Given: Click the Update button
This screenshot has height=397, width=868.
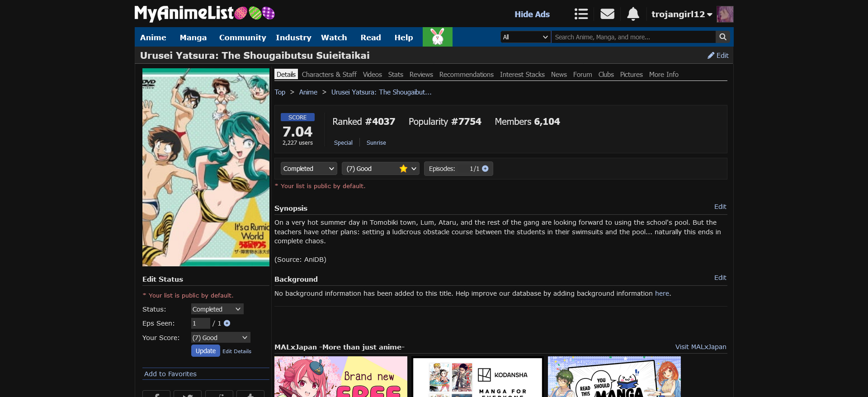Looking at the screenshot, I should [206, 351].
